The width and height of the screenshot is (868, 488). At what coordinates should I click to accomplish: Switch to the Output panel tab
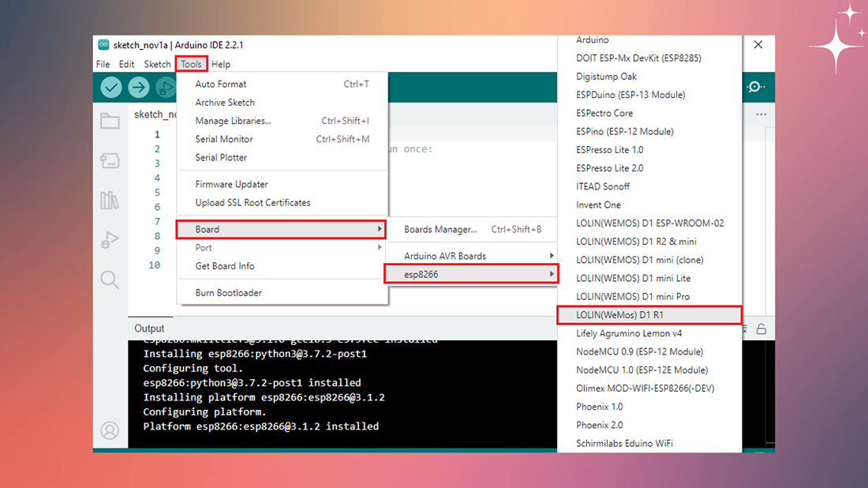[x=149, y=328]
